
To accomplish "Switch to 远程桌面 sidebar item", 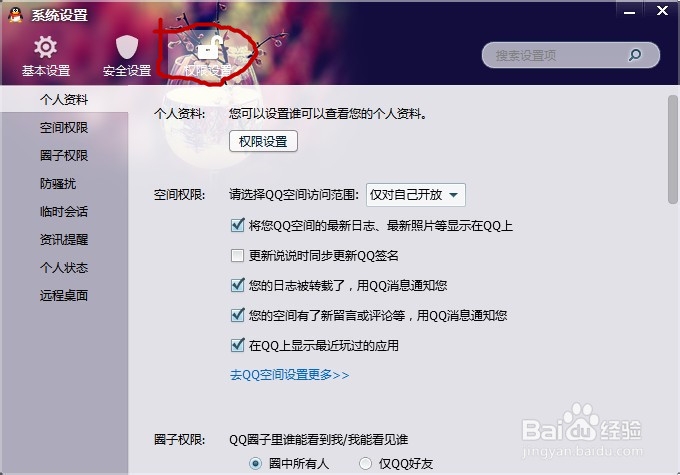I will click(x=64, y=295).
